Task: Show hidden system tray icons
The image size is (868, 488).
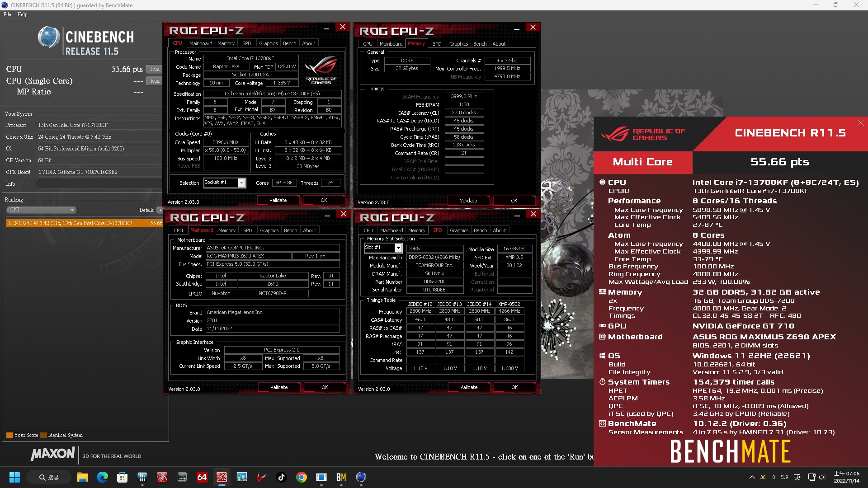Action: (x=752, y=477)
